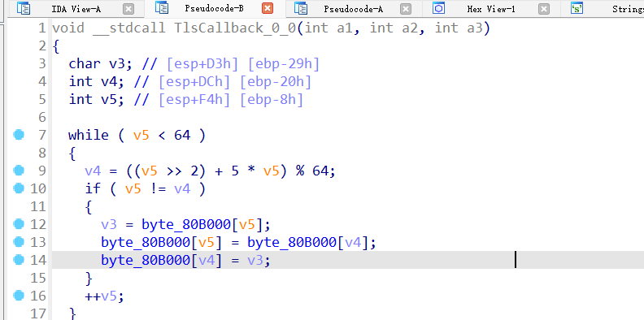
Task: Click the Pseudocode-B document icon
Action: coord(163,8)
